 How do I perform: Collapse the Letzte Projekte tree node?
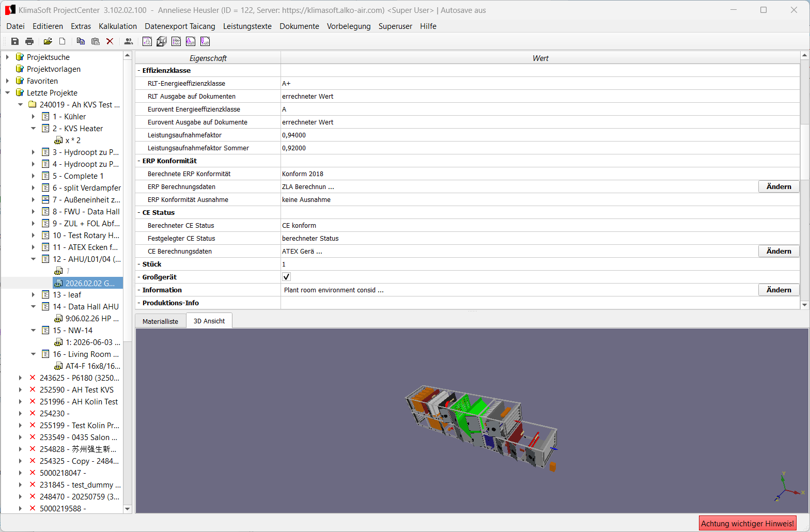[7, 93]
